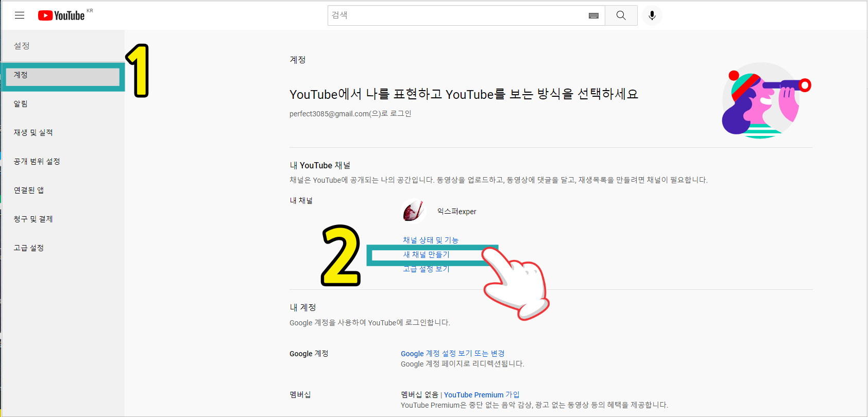The image size is (868, 417).
Task: Click the magnifier search button
Action: [621, 15]
